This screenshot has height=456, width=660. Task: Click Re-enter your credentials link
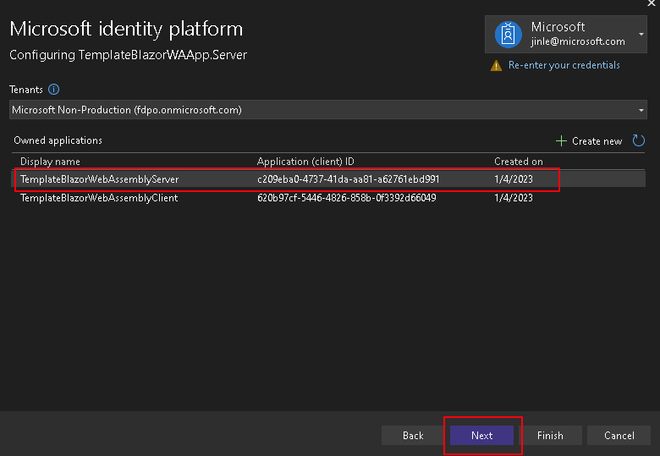(x=564, y=65)
